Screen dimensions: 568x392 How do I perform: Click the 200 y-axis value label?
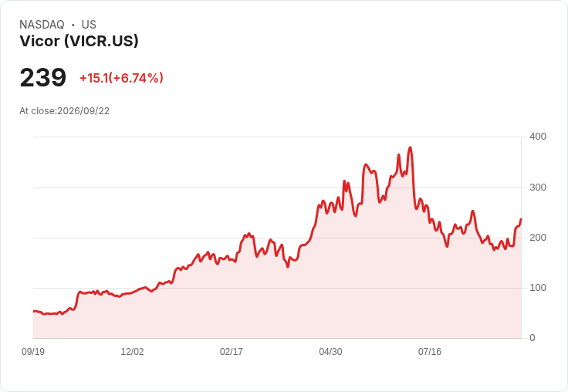click(538, 238)
